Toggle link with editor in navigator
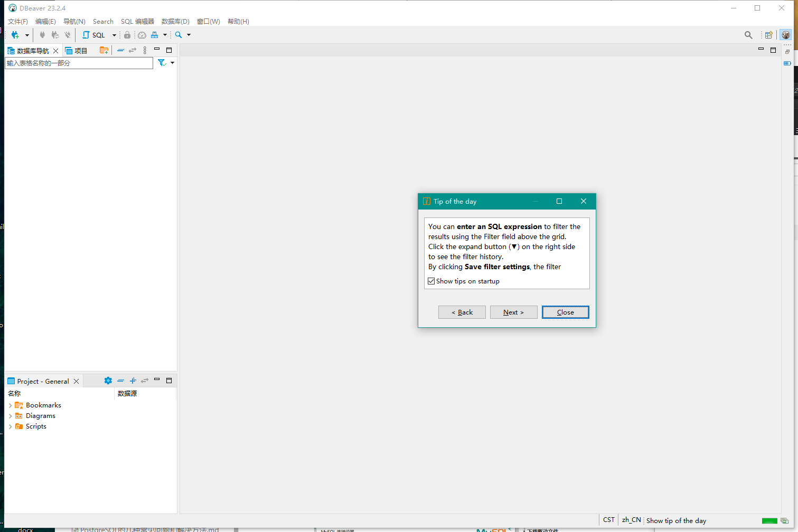 pos(133,50)
